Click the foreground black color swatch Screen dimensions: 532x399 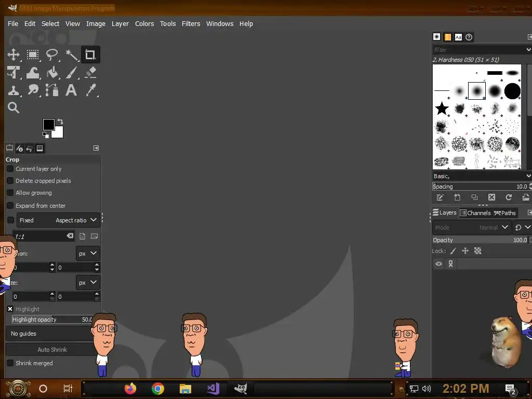[x=48, y=125]
